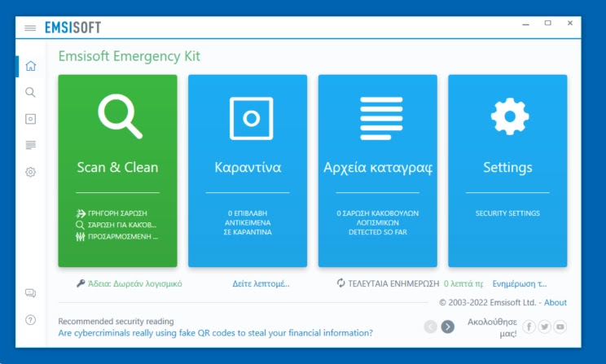Click the refresh icon beside ΤΕΛΕΥΤΑΙΑ ΕΝΗΜΕΡΩΣΗ
This screenshot has height=364, width=606.
[340, 283]
